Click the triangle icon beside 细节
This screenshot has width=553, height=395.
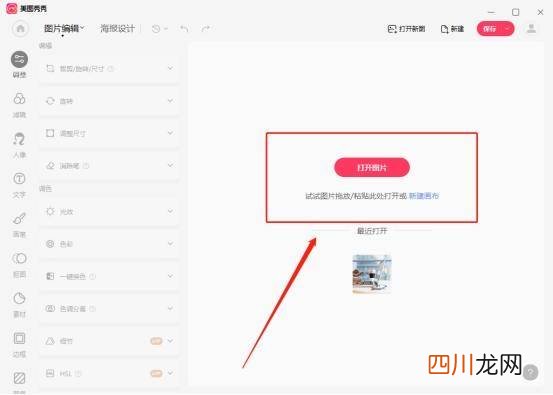click(x=50, y=341)
